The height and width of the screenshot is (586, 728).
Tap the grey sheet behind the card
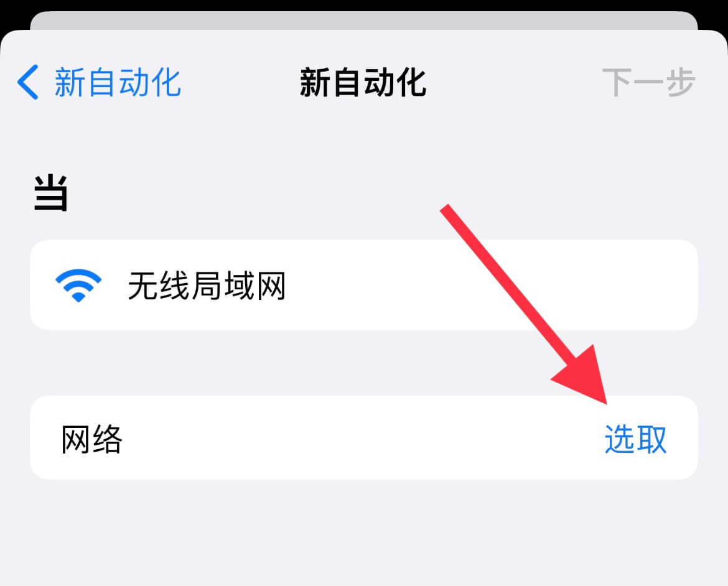click(363, 21)
